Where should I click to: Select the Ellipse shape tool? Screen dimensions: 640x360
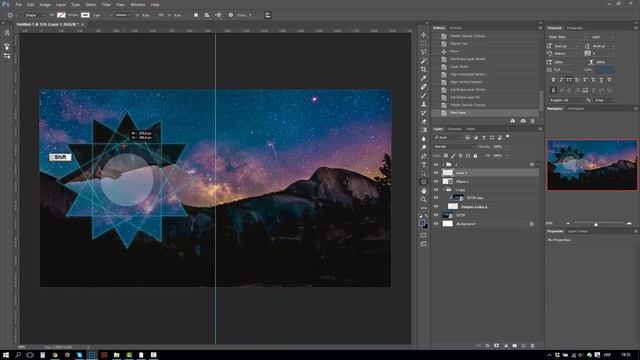tap(424, 182)
